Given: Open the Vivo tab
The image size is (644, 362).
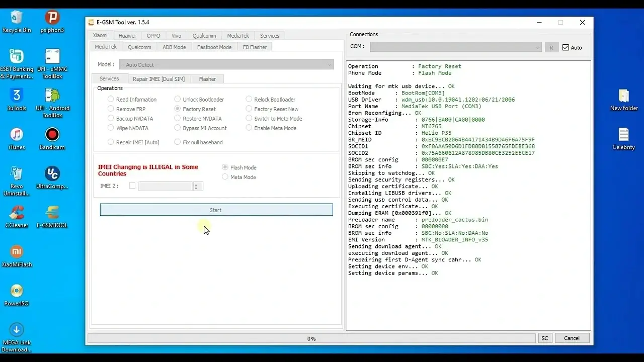Looking at the screenshot, I should (176, 36).
